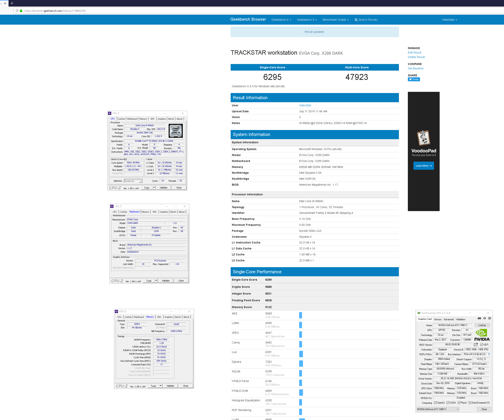Click the AES result bar
Screen dimensions: 504x420
click(x=301, y=315)
